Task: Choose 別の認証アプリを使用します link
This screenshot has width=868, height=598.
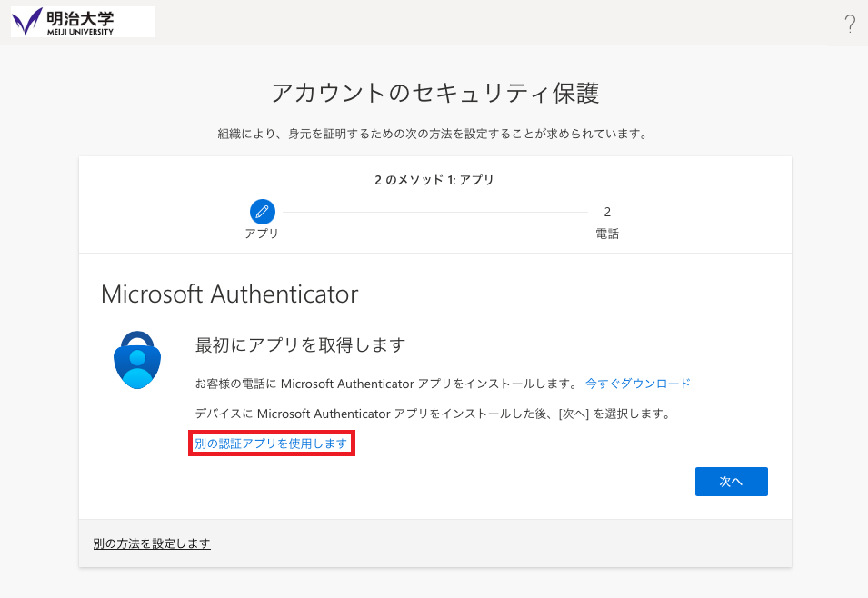Action: (271, 444)
